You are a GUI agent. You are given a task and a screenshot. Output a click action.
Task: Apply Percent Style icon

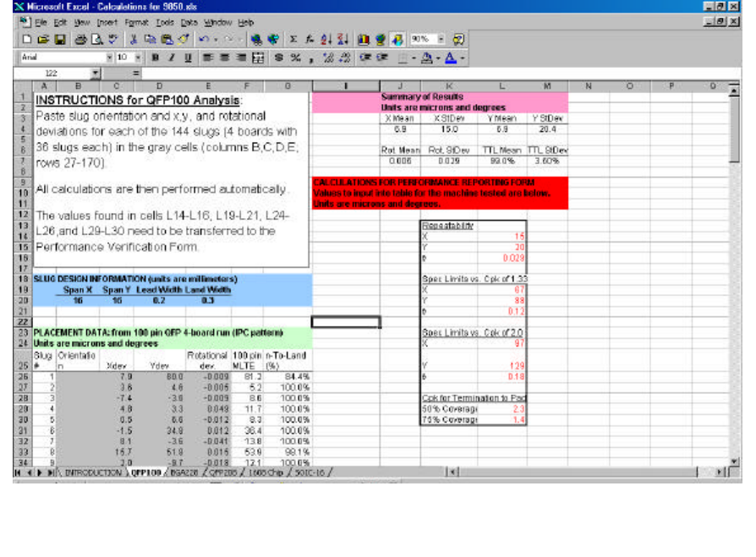tap(296, 57)
